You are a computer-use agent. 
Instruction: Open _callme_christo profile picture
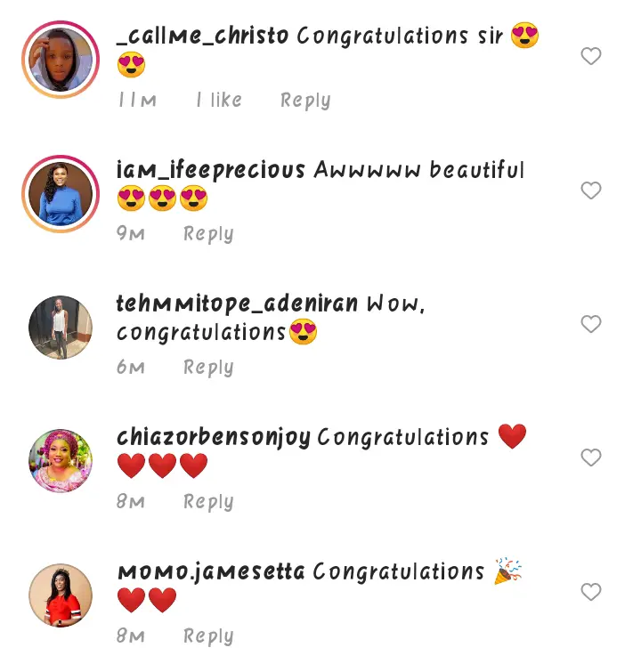(x=61, y=60)
